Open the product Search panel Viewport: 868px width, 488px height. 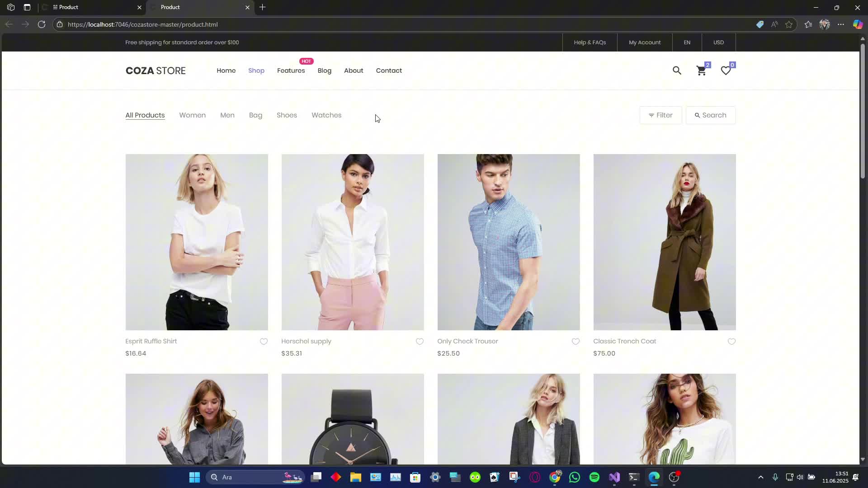click(x=711, y=115)
